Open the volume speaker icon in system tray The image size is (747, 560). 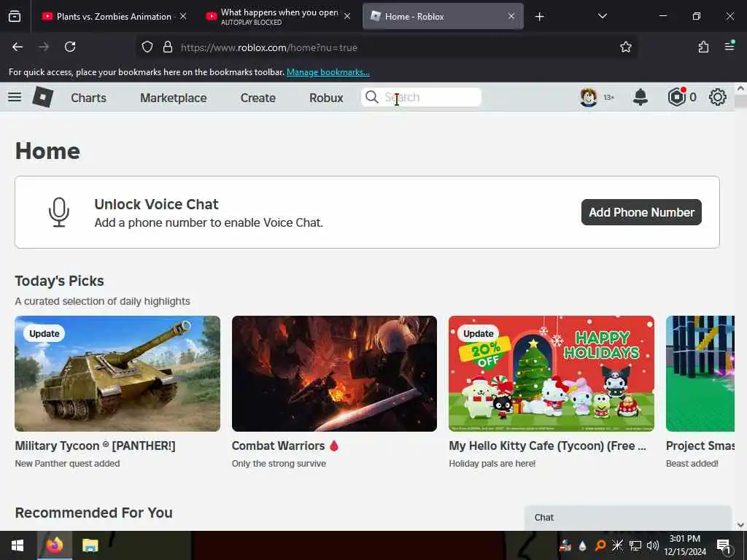click(653, 545)
